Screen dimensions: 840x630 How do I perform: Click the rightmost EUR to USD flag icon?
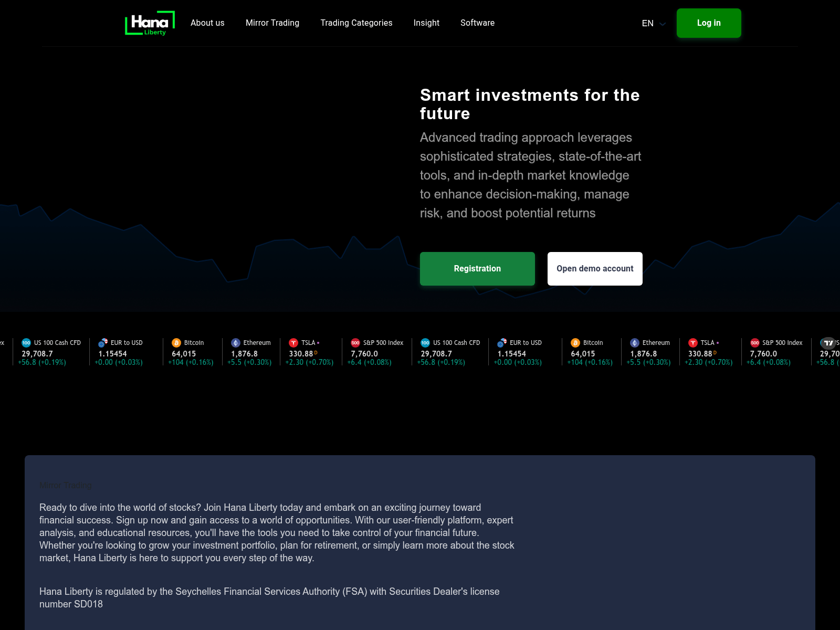click(x=502, y=343)
